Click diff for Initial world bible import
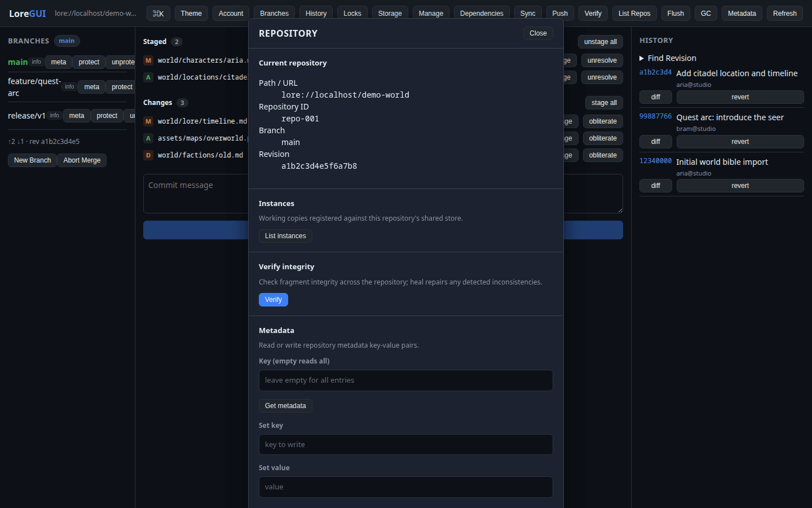The width and height of the screenshot is (812, 508). [656, 186]
